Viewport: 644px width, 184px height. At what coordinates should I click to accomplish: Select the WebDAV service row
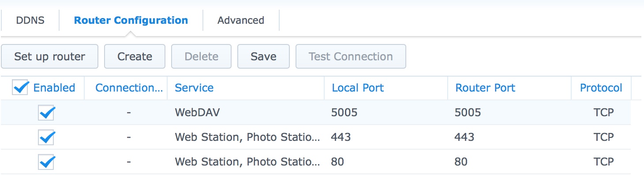(x=315, y=113)
